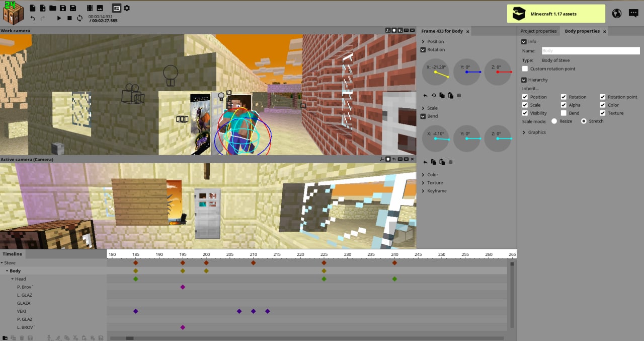Toggle the secondary view window icon
644x341 pixels.
(x=116, y=8)
